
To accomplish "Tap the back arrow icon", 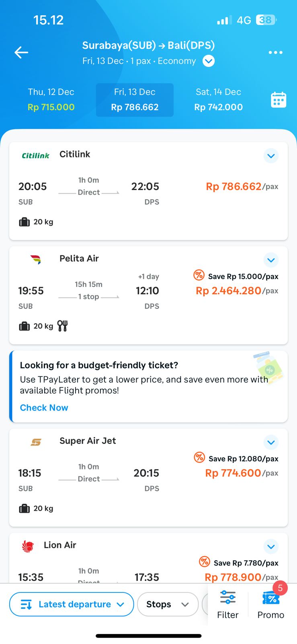I will pyautogui.click(x=21, y=52).
